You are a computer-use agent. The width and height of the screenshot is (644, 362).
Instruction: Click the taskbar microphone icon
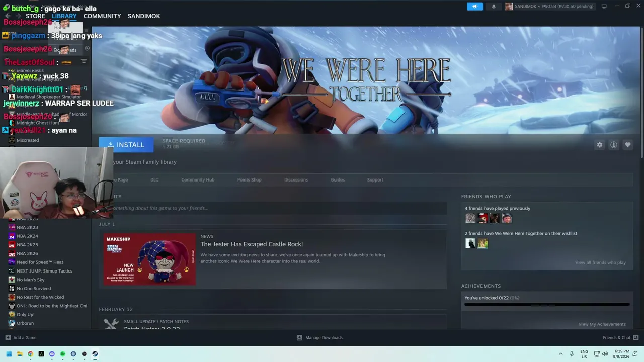(571, 354)
